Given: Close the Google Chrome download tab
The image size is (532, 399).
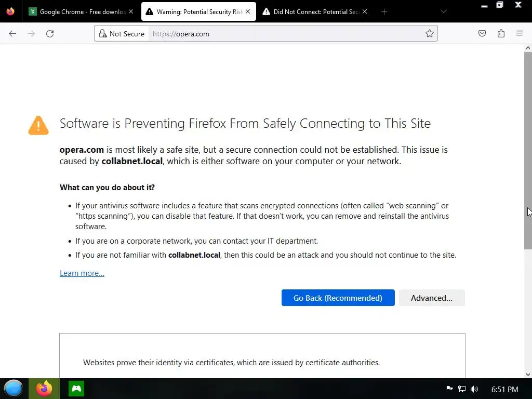Looking at the screenshot, I should [130, 11].
